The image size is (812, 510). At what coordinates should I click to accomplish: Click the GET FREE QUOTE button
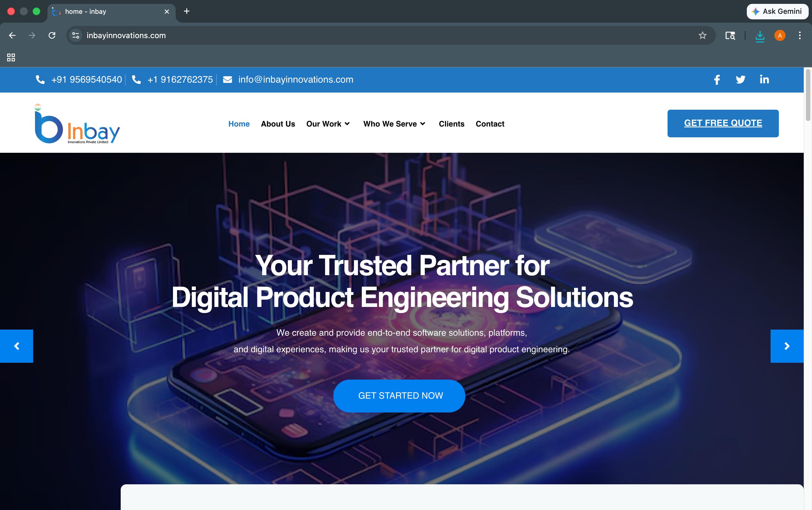click(723, 123)
